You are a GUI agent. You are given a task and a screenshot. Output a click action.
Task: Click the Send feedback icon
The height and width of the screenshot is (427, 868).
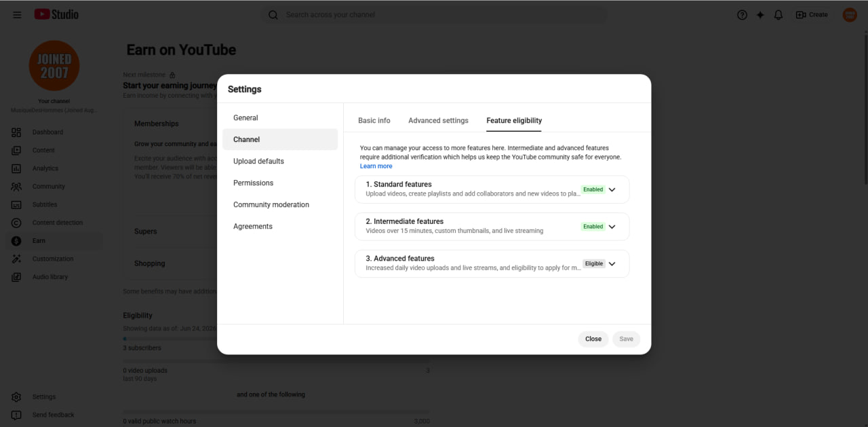16,415
